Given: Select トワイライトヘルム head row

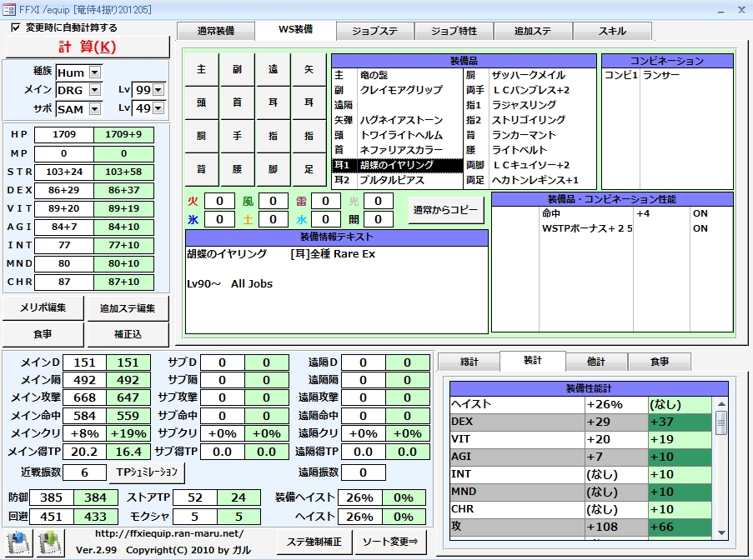Looking at the screenshot, I should pyautogui.click(x=397, y=135).
